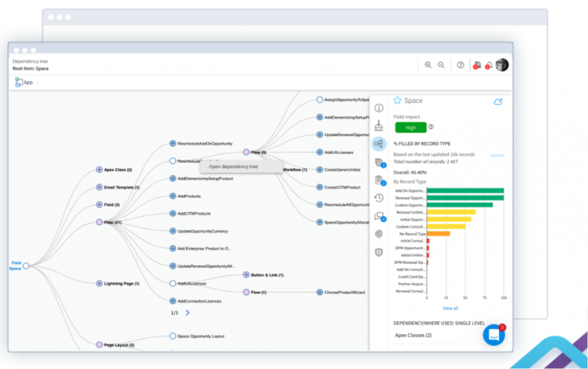Click the info icon in the side panel

tap(379, 108)
